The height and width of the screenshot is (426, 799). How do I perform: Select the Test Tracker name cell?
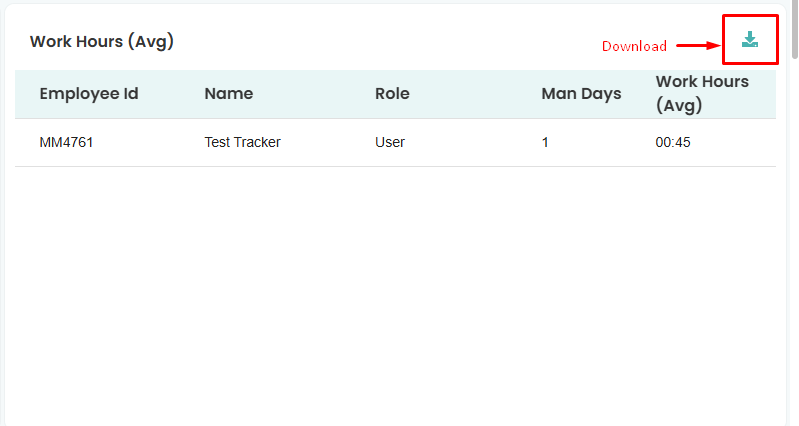(x=243, y=142)
